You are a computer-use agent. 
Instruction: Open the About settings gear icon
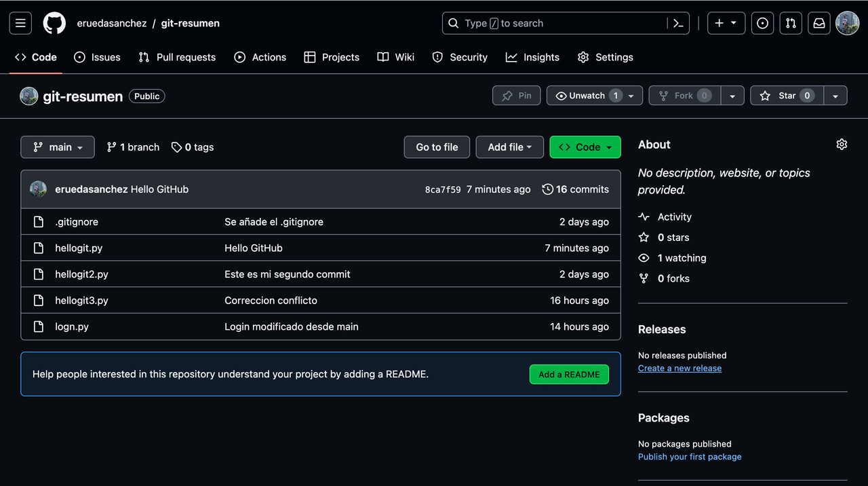[x=842, y=145]
